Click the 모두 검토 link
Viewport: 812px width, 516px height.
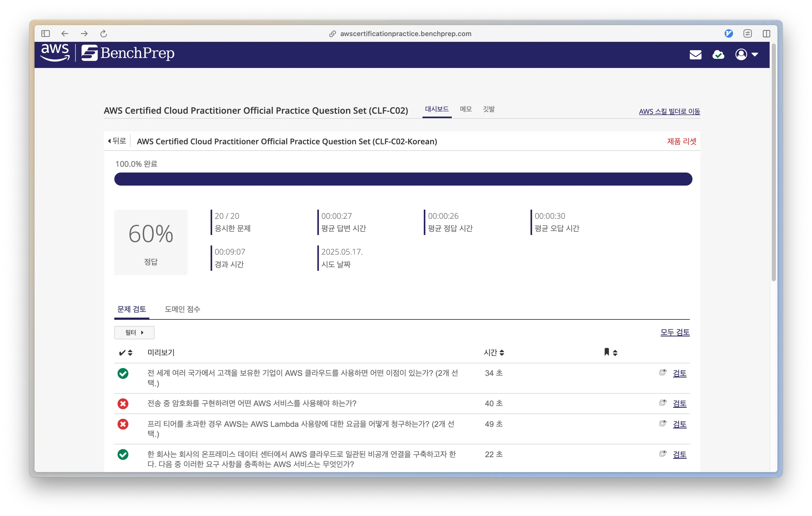[x=675, y=332]
